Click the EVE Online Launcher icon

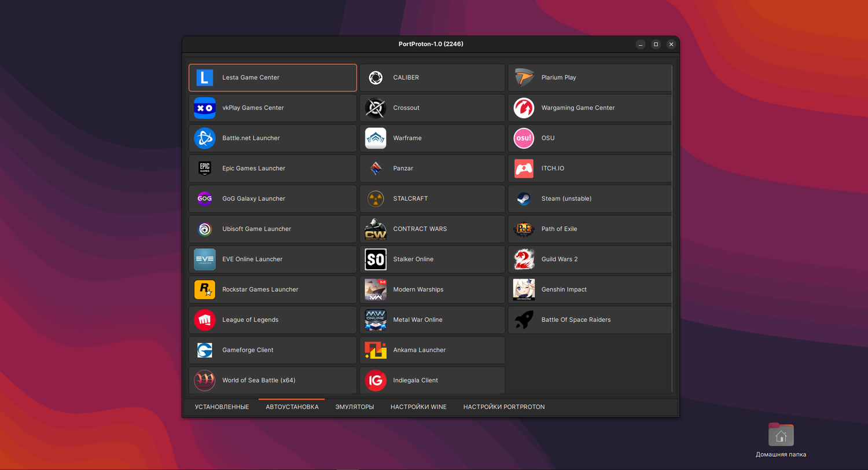(205, 259)
